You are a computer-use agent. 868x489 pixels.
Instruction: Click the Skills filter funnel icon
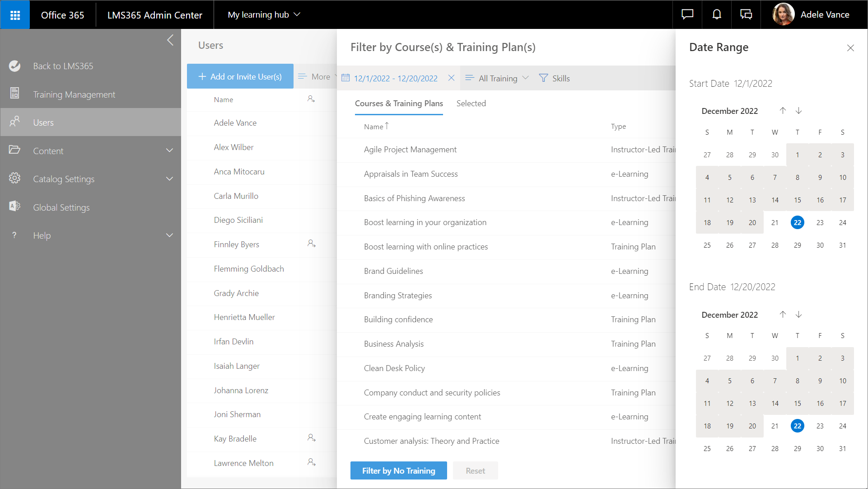[x=543, y=78]
